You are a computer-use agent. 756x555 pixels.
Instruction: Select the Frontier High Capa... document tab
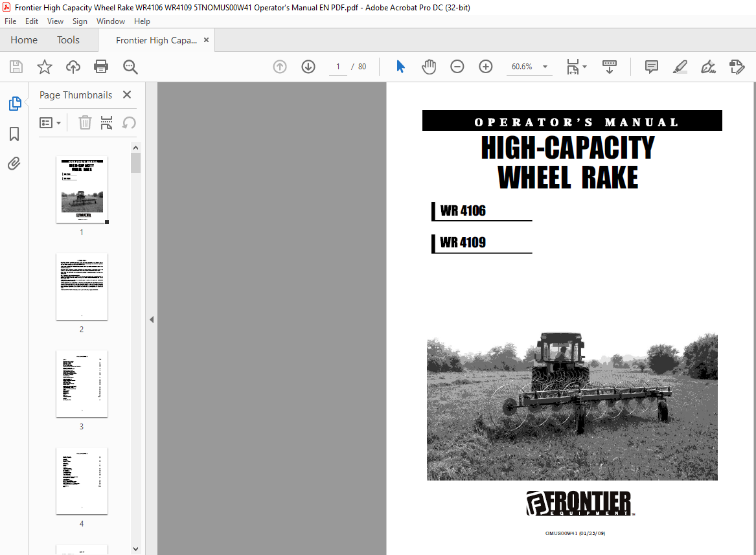tap(156, 41)
